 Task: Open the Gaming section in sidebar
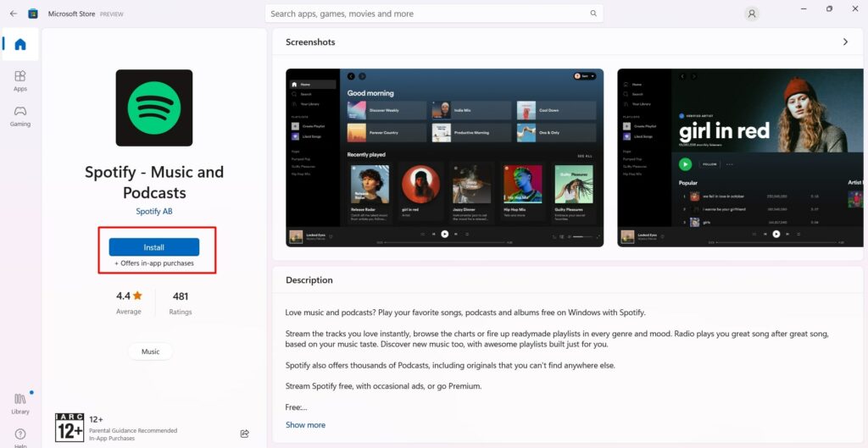tap(20, 116)
